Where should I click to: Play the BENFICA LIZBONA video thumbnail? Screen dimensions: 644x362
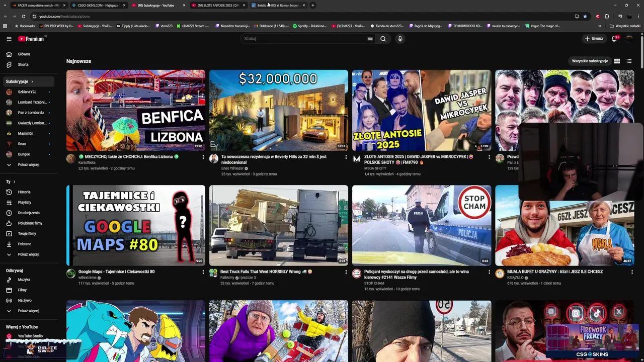point(136,110)
